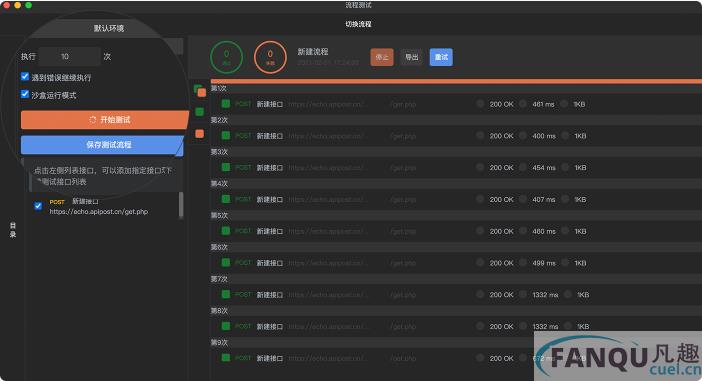Click size icon beside 1KB in 第5次 row

565,231
